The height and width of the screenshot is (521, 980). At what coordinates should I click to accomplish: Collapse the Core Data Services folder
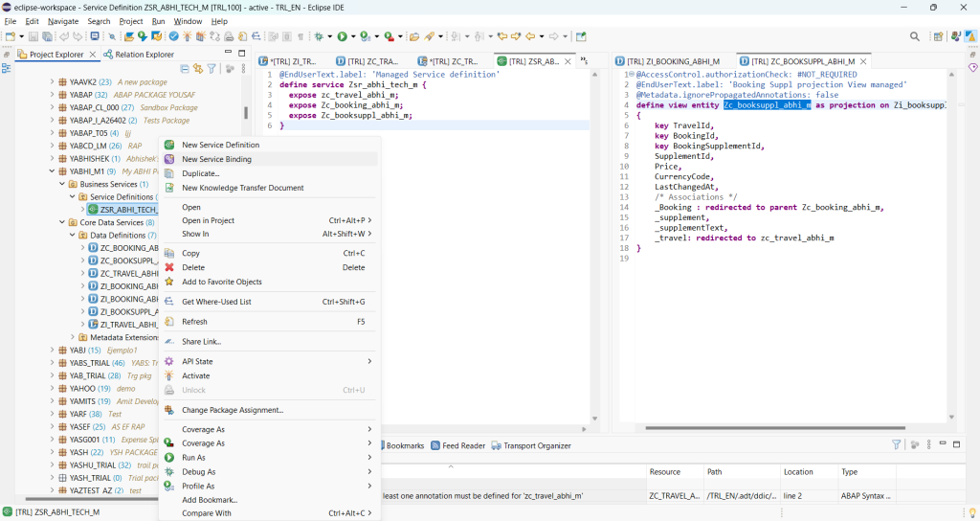click(62, 222)
